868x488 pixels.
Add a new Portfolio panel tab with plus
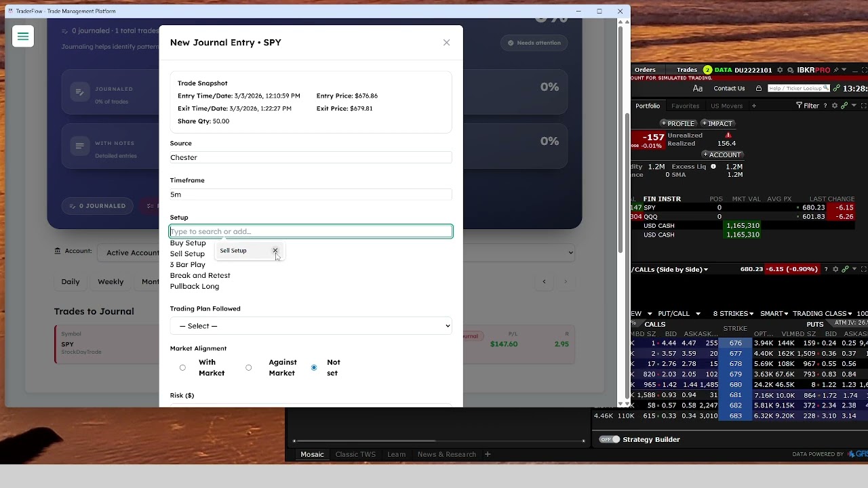tap(753, 106)
